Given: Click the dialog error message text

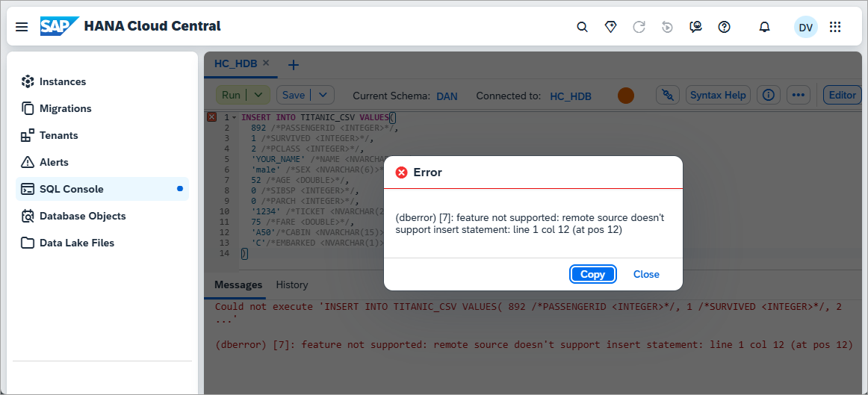Looking at the screenshot, I should point(530,223).
